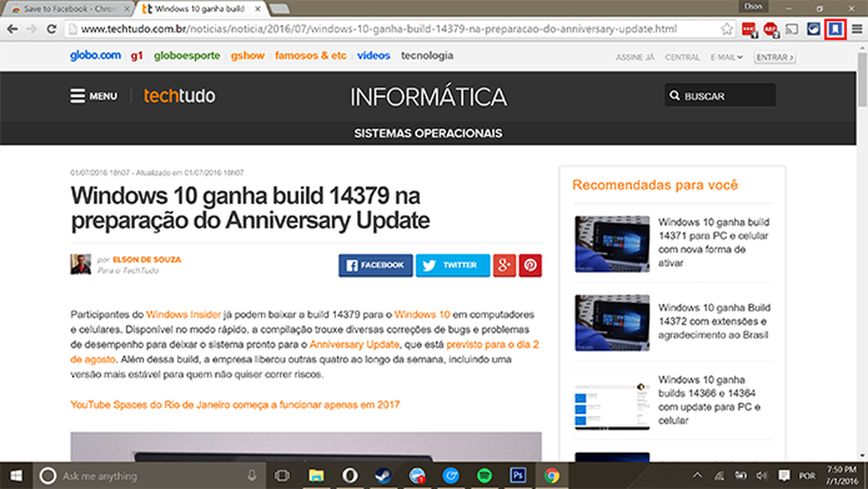The width and height of the screenshot is (868, 489).
Task: Click the red extension icon beside star
Action: [x=749, y=29]
